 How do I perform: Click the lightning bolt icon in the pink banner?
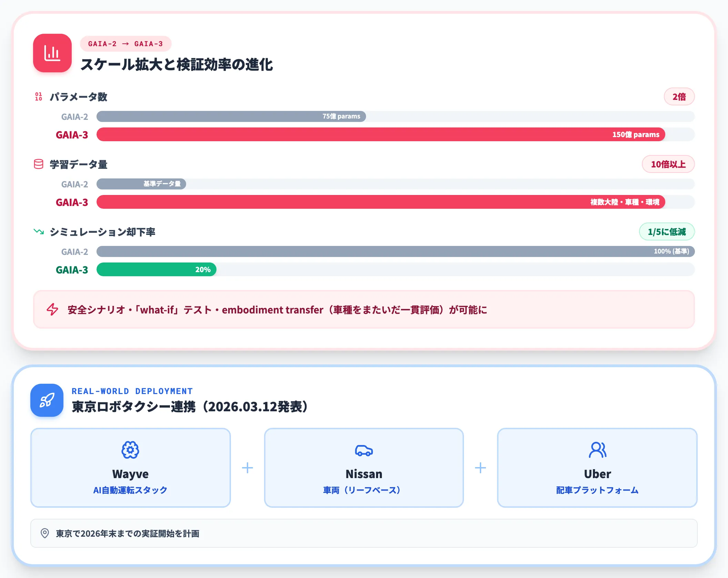click(52, 309)
